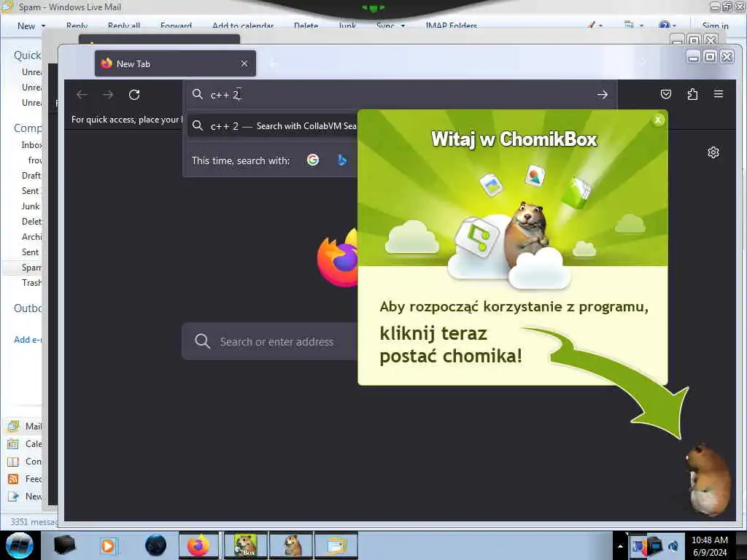Click Add e-mail account link
Image resolution: width=747 pixels, height=560 pixels.
pyautogui.click(x=28, y=340)
